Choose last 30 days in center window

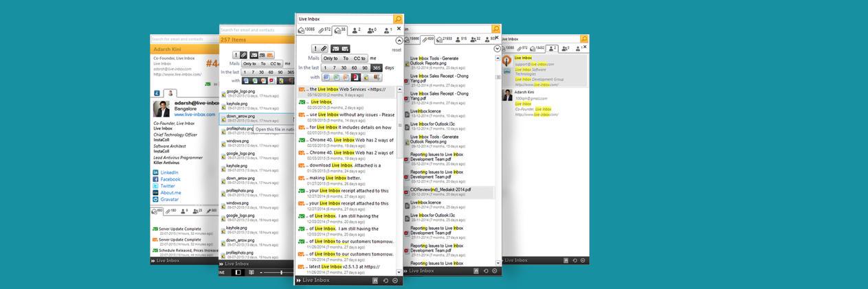(x=344, y=68)
